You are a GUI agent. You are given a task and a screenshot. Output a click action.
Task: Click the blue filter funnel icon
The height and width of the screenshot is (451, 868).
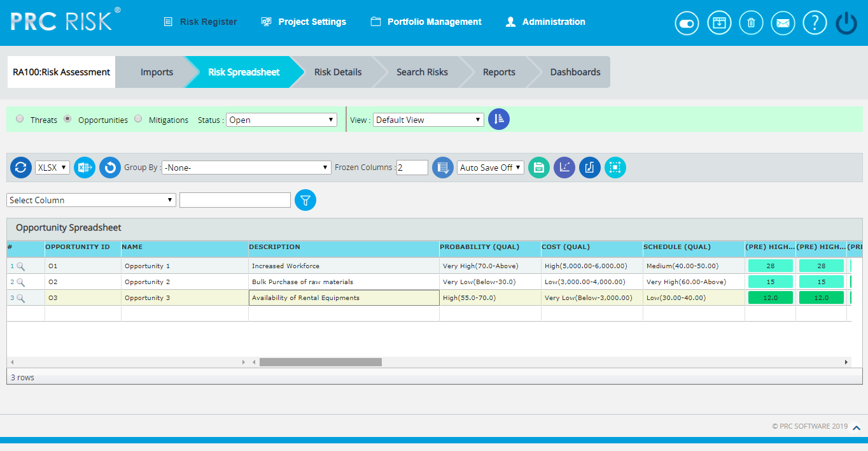point(305,200)
